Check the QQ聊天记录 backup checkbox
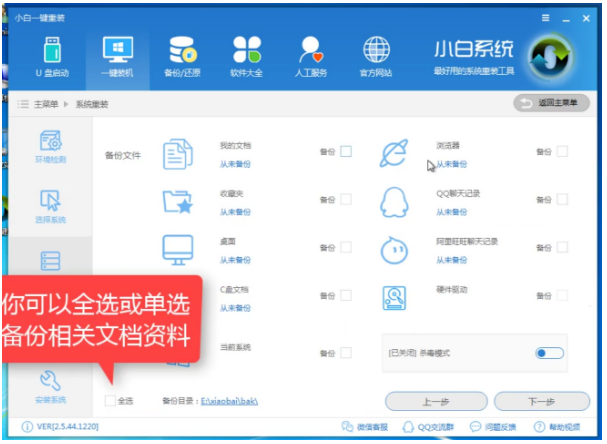 [562, 199]
